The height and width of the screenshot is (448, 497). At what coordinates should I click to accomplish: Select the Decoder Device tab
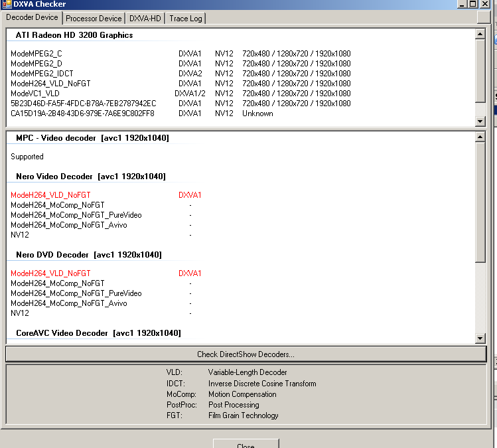click(33, 18)
